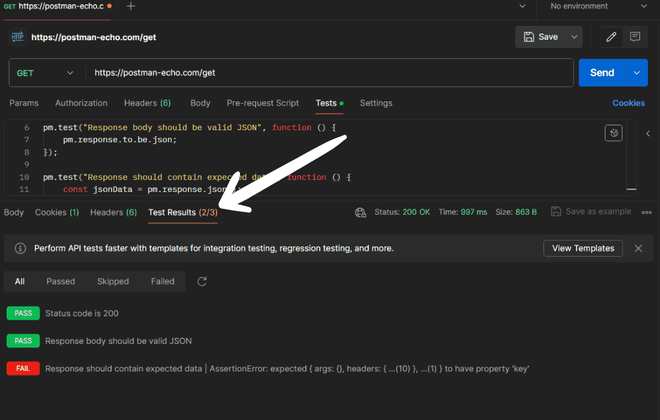Filter test results by Passed

61,282
